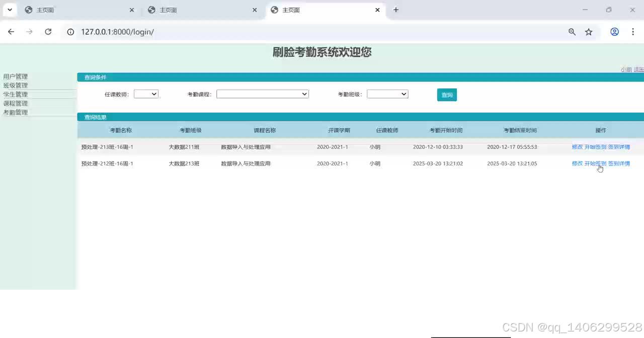This screenshot has height=338, width=644.
Task: Click the address bar URL field
Action: [x=201, y=31]
